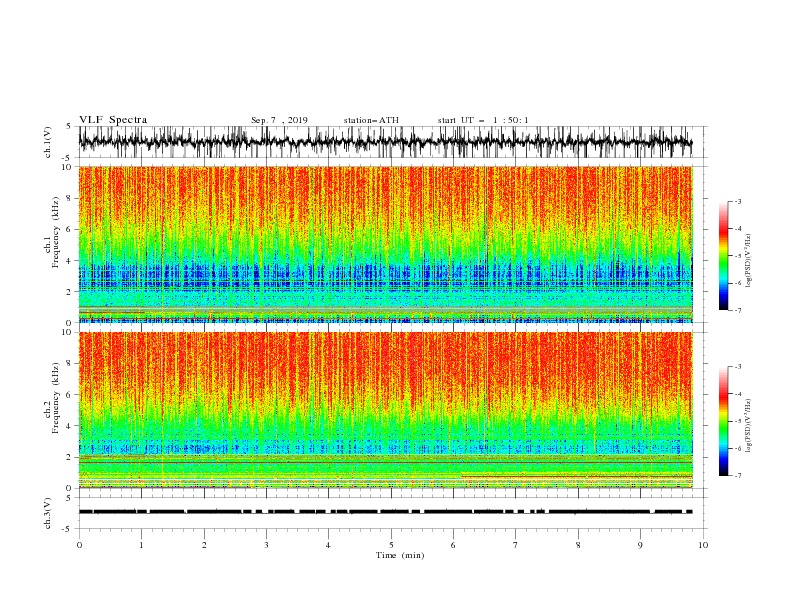The height and width of the screenshot is (612, 792).
Task: Click the '6' frequency tick of ch.2
Action: pyautogui.click(x=70, y=395)
